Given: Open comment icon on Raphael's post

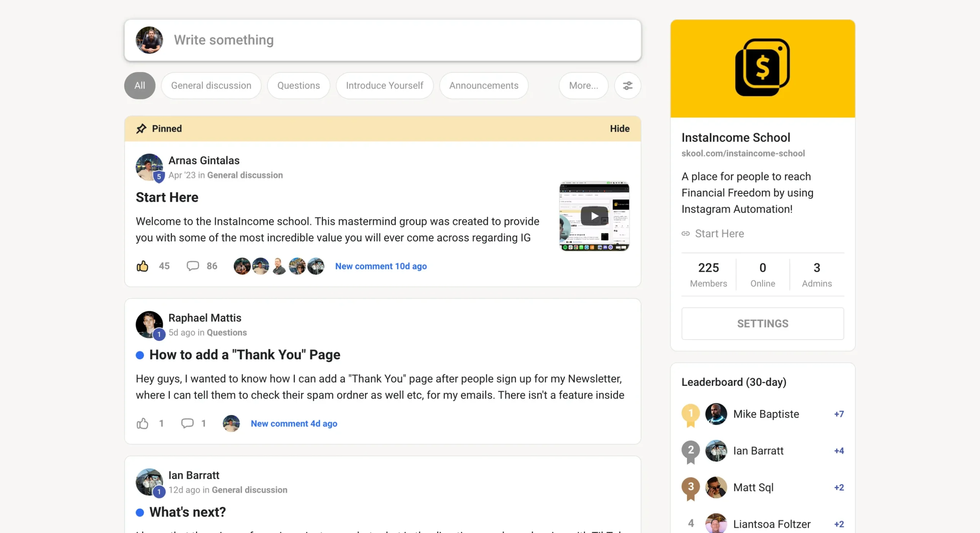Looking at the screenshot, I should point(187,423).
